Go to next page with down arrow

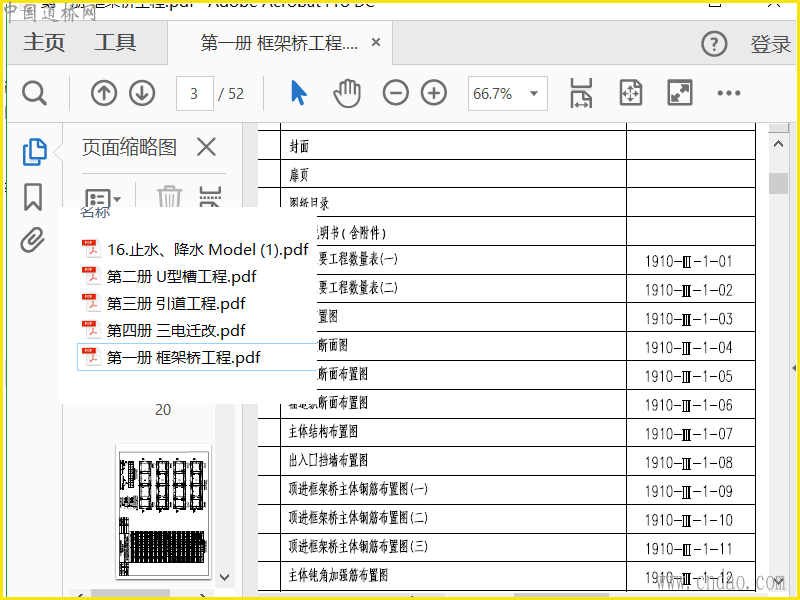[142, 93]
